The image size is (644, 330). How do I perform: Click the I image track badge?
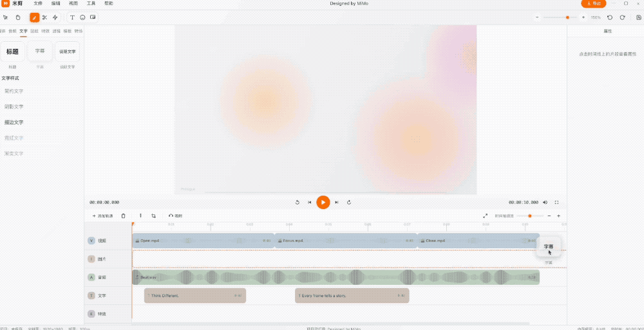click(91, 259)
